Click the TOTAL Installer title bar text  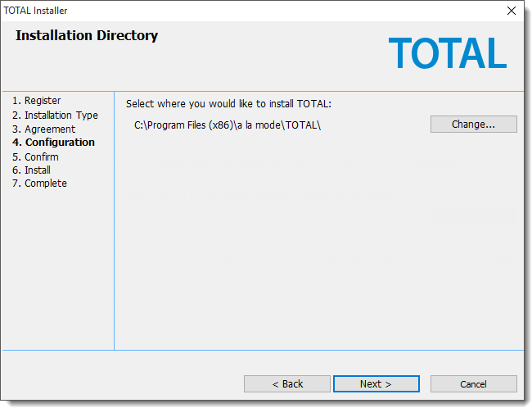coord(35,11)
